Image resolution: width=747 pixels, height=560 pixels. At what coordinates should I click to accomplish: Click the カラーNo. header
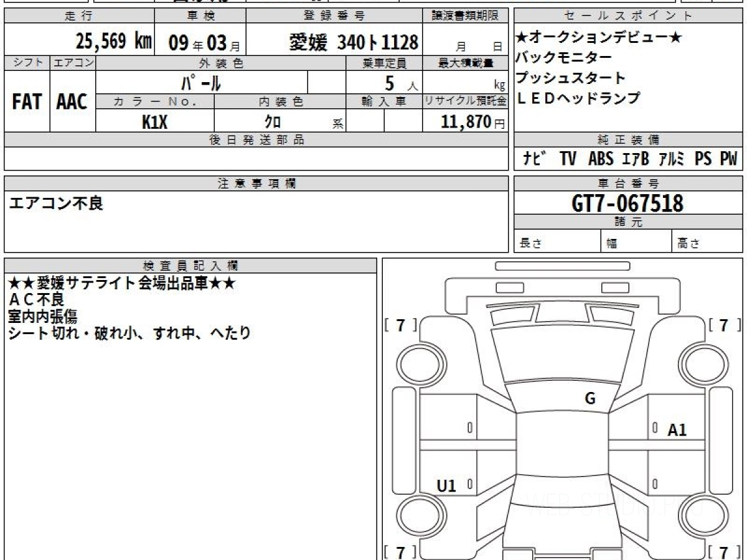(x=155, y=101)
